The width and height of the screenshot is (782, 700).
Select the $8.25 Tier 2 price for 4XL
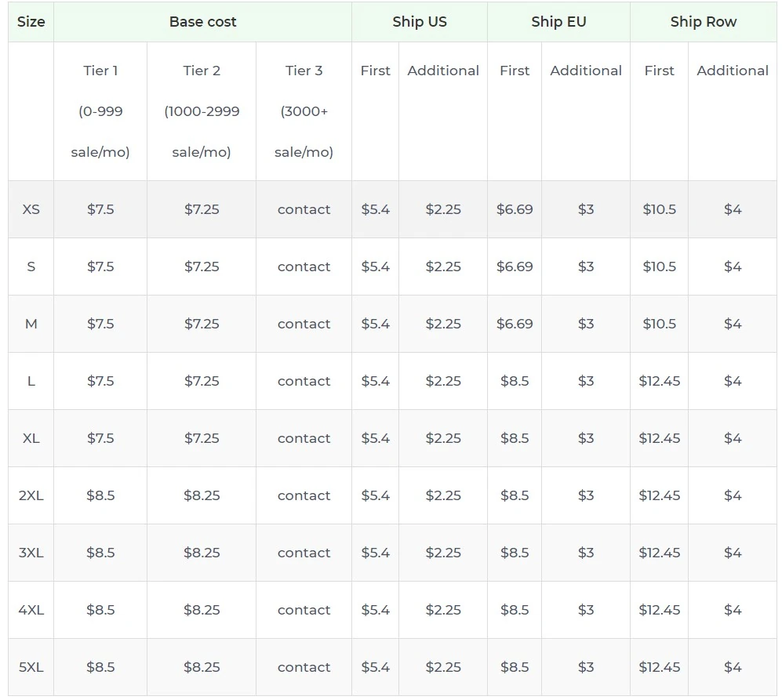coord(201,610)
